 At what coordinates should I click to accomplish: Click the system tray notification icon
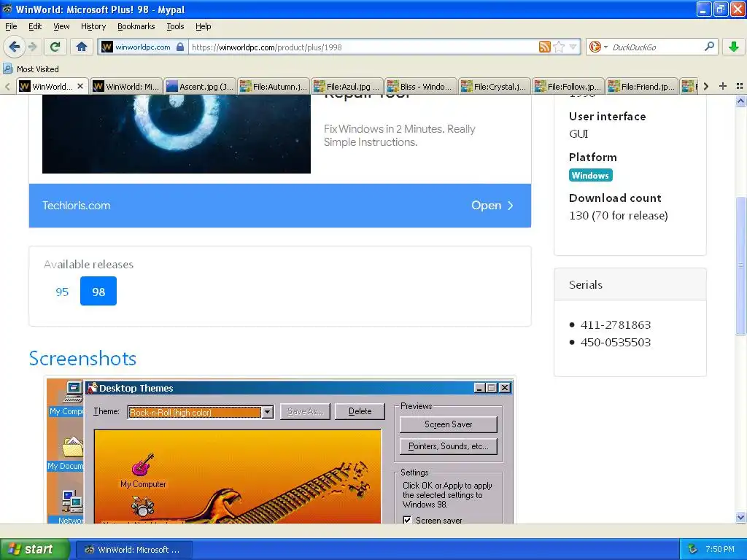coord(692,549)
